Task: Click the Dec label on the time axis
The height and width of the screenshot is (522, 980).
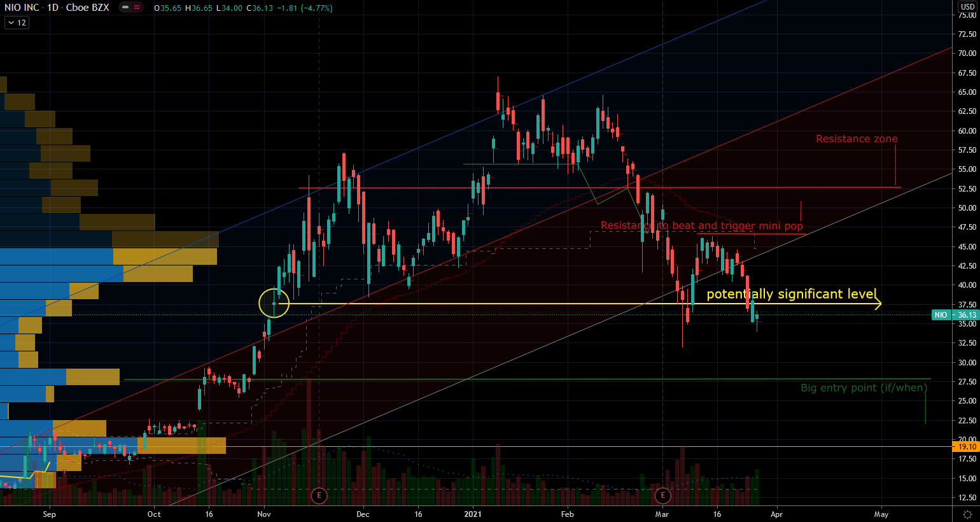Action: [363, 514]
